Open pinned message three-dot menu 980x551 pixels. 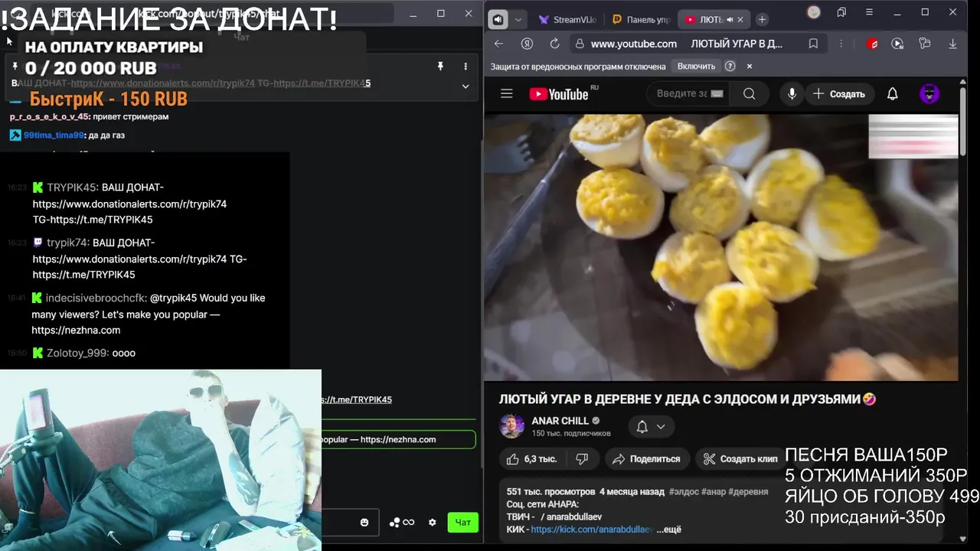click(465, 67)
